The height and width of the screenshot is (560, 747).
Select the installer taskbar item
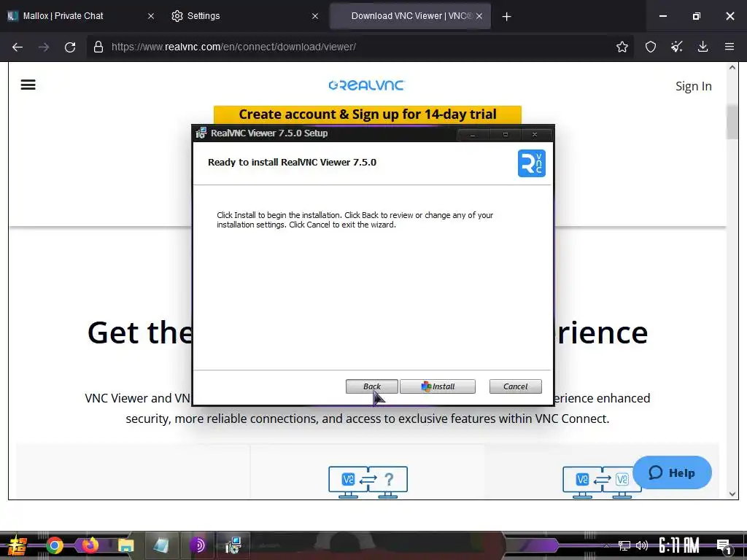click(233, 545)
